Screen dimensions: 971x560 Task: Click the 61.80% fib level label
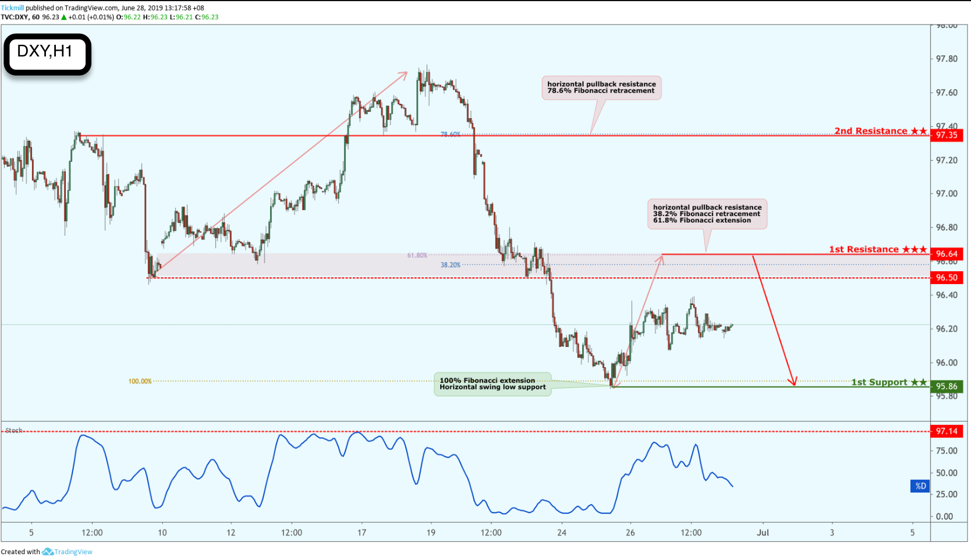[x=417, y=256]
